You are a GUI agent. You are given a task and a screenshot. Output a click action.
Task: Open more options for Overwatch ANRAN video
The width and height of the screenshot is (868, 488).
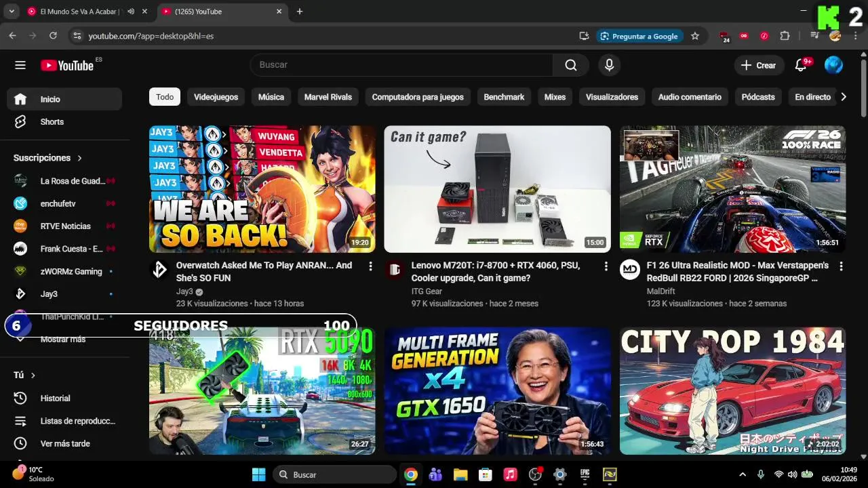tap(370, 266)
